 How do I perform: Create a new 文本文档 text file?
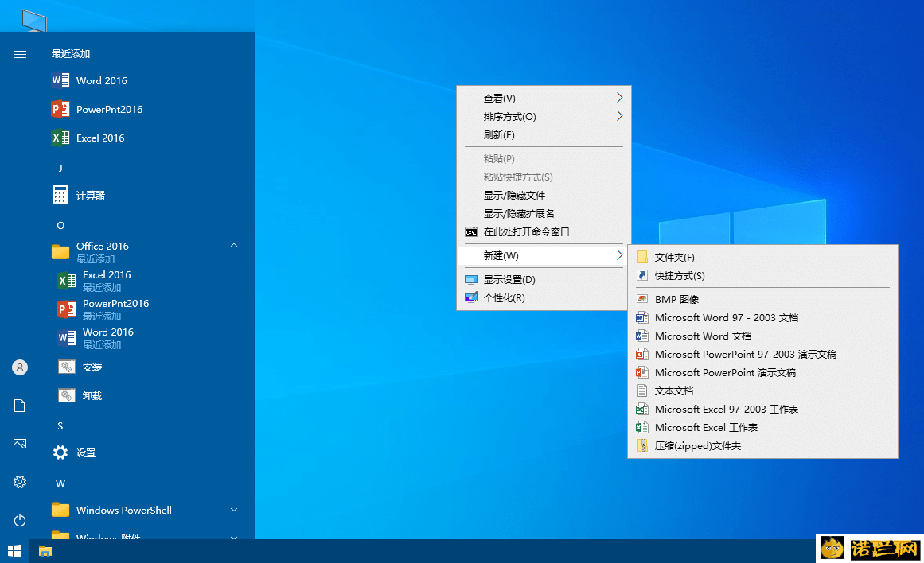[762, 390]
